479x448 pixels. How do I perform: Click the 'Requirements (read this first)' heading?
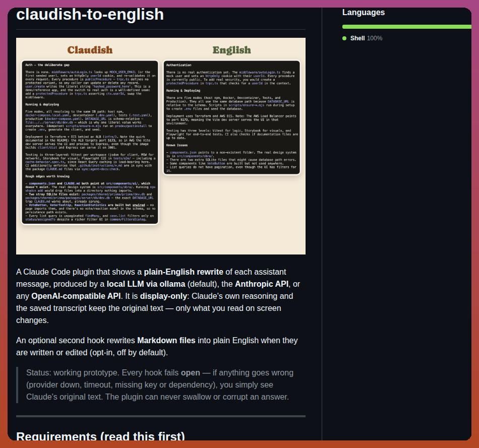coord(100,436)
